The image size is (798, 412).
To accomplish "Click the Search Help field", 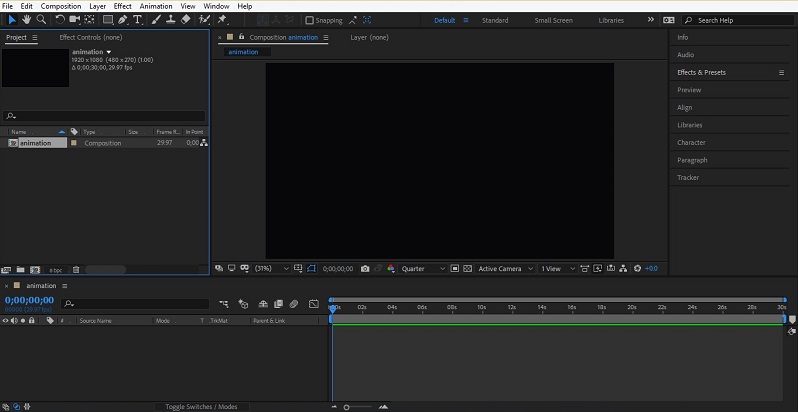I will 738,20.
